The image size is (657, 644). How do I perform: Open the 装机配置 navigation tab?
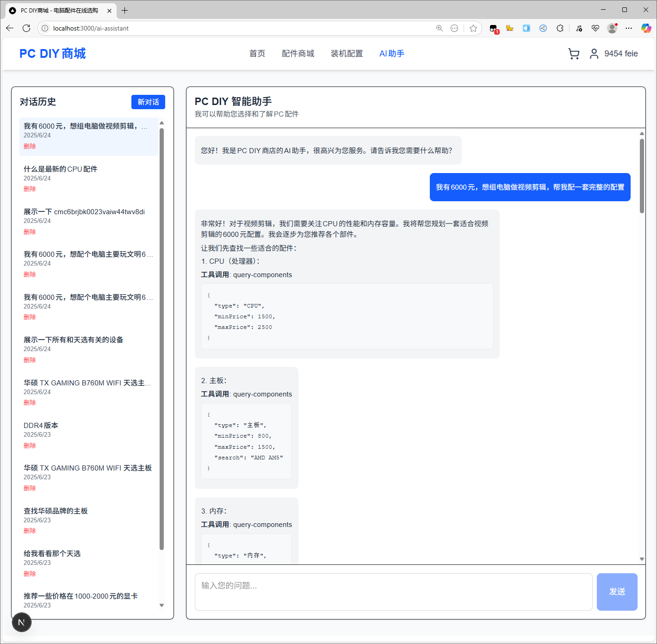[347, 54]
